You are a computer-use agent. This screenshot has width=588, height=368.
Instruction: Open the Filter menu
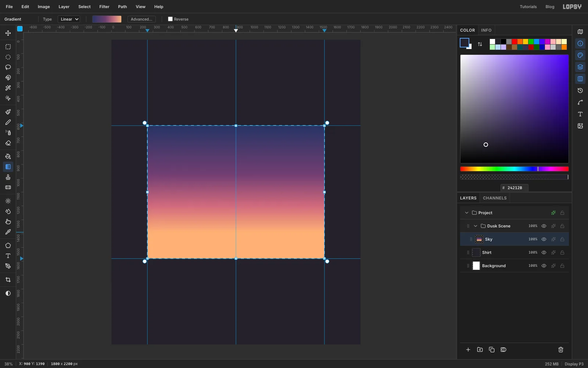click(104, 7)
